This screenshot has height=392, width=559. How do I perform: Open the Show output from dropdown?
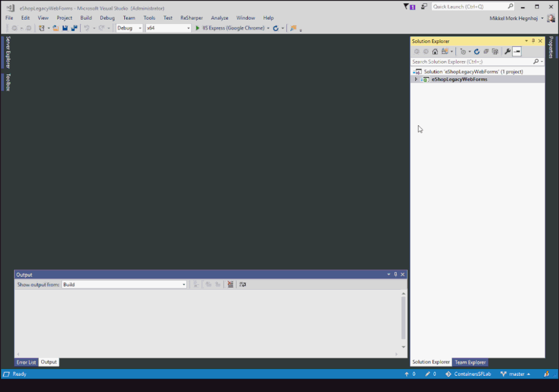[x=124, y=284]
